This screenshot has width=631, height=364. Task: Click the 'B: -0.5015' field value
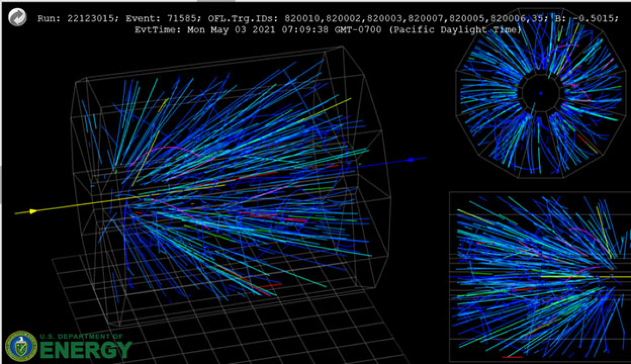pos(586,18)
